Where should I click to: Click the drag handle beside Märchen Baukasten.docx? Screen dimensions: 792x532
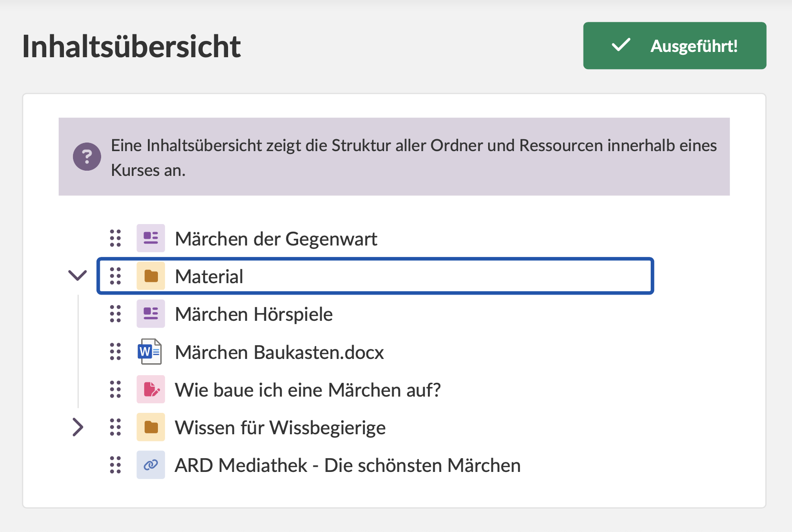(115, 352)
